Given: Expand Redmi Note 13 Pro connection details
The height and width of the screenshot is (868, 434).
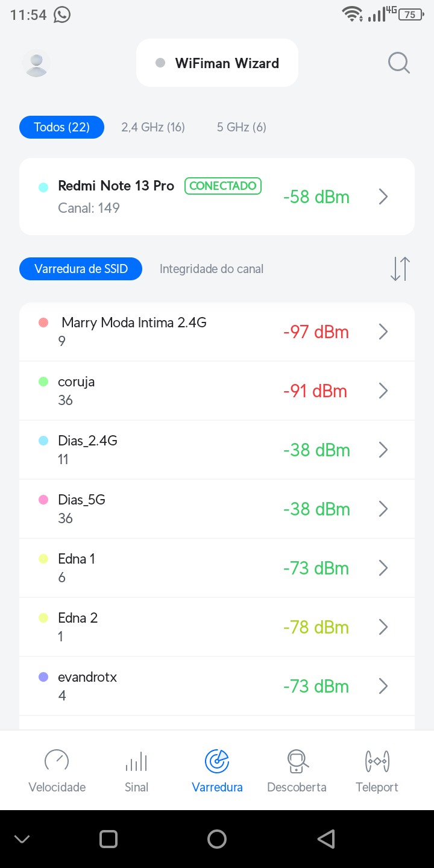Looking at the screenshot, I should (383, 197).
